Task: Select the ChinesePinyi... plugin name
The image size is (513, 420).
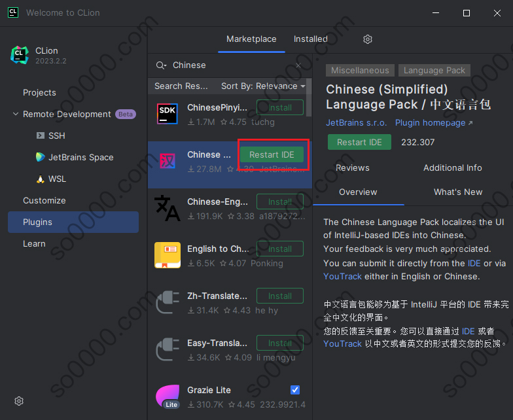Action: [x=217, y=107]
